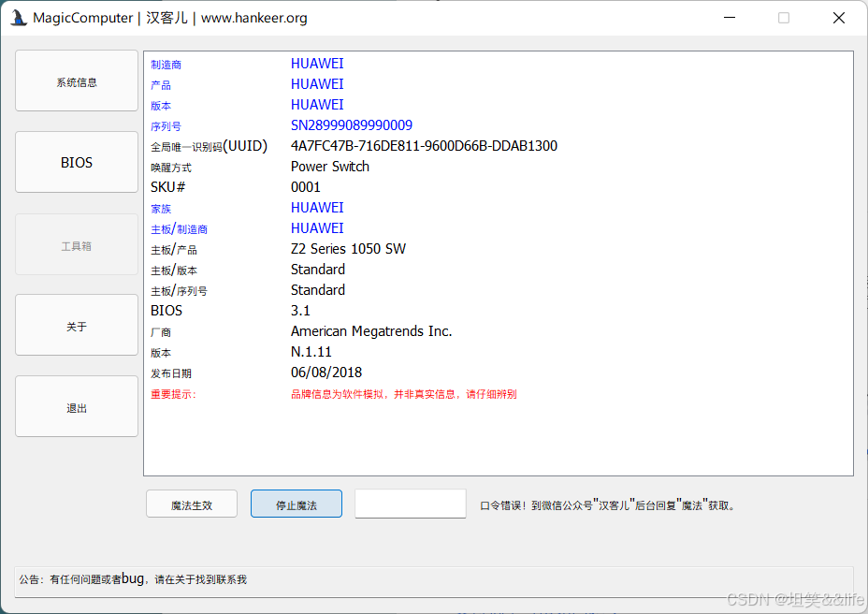Screen dimensions: 868x614
Task: Click the red 重要提示 label
Action: (173, 394)
